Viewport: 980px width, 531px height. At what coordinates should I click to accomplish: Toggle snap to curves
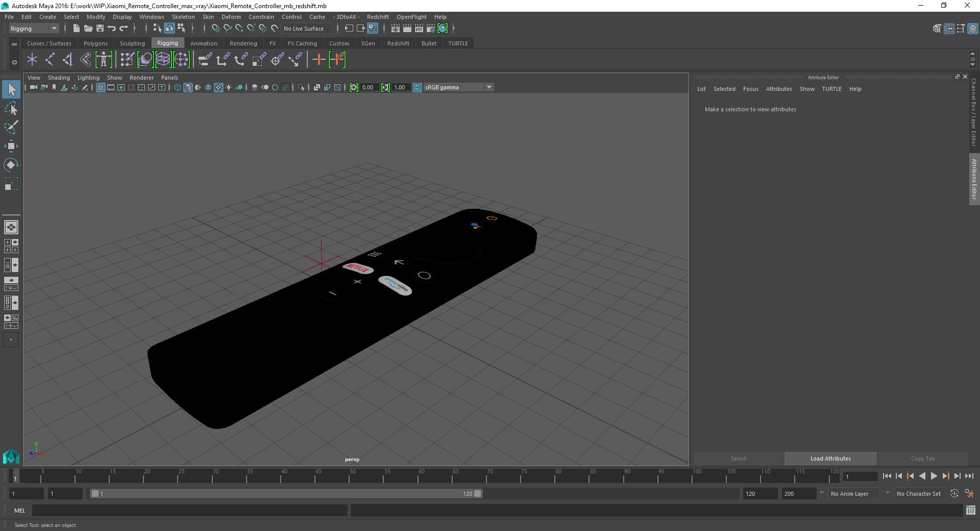click(228, 29)
